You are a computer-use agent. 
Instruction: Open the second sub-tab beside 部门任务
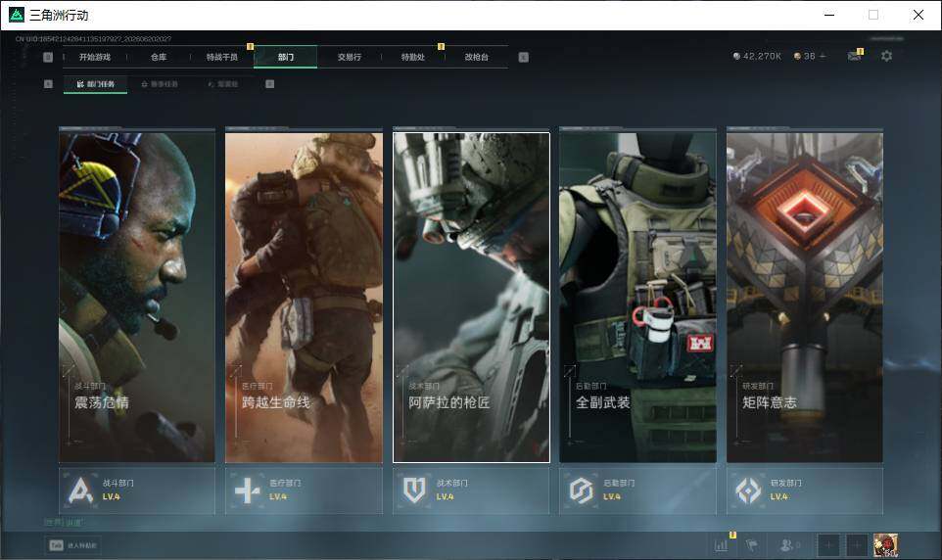(160, 84)
